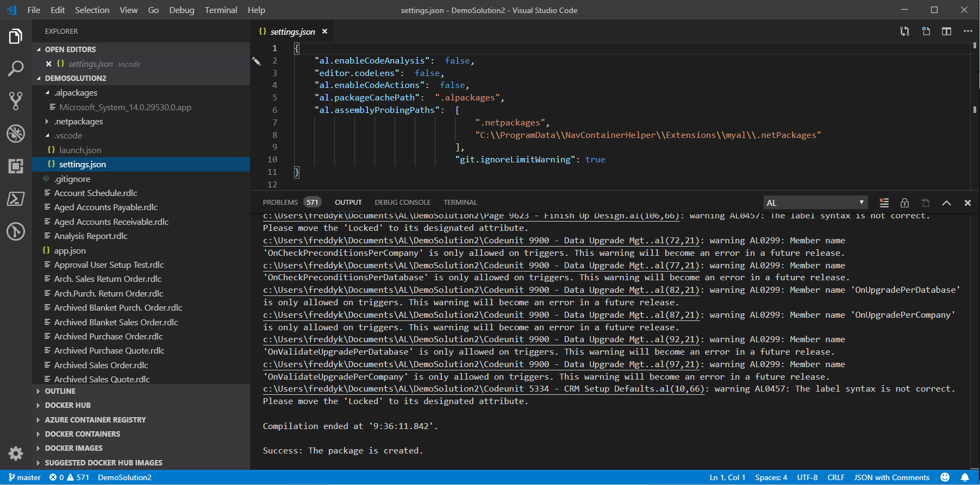980x485 pixels.
Task: Open the Terminal menu
Action: (221, 10)
